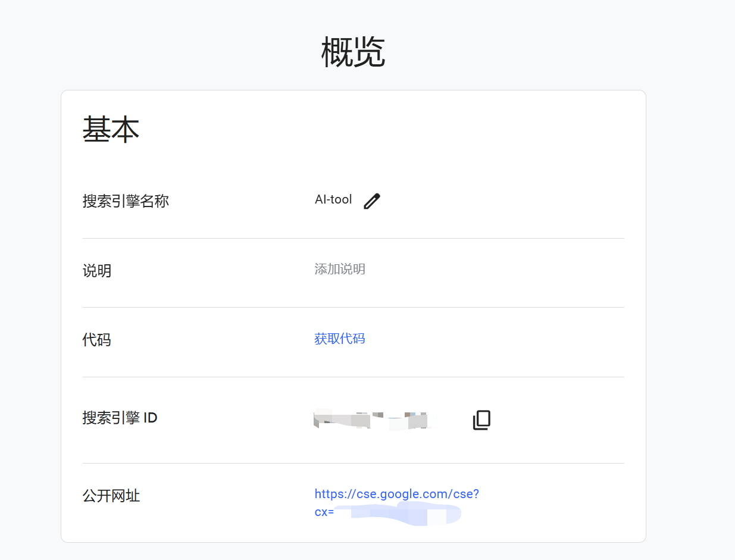Select the AI-tool search engine name text
This screenshot has width=735, height=560.
(333, 199)
